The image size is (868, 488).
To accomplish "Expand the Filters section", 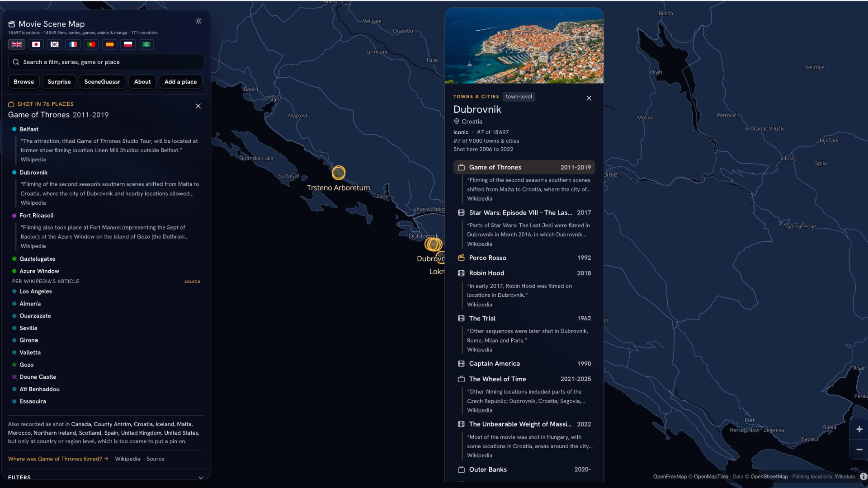I will pos(106,477).
